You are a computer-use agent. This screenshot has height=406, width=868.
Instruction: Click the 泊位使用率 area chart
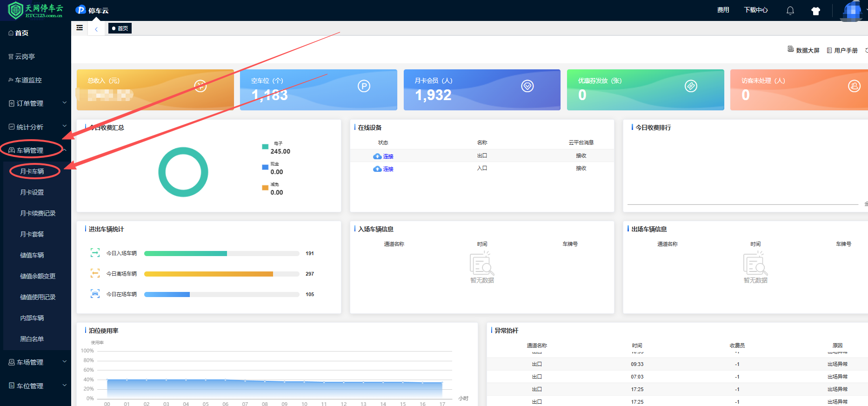274,389
